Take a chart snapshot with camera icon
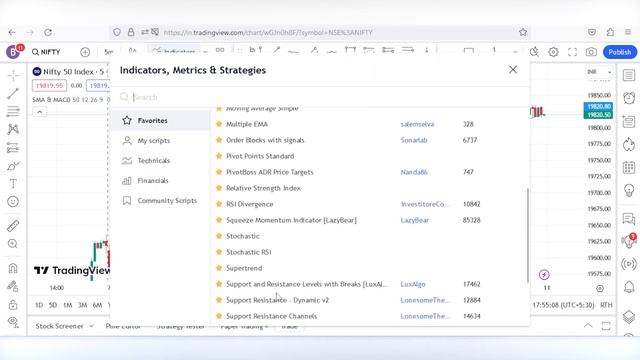 (591, 52)
